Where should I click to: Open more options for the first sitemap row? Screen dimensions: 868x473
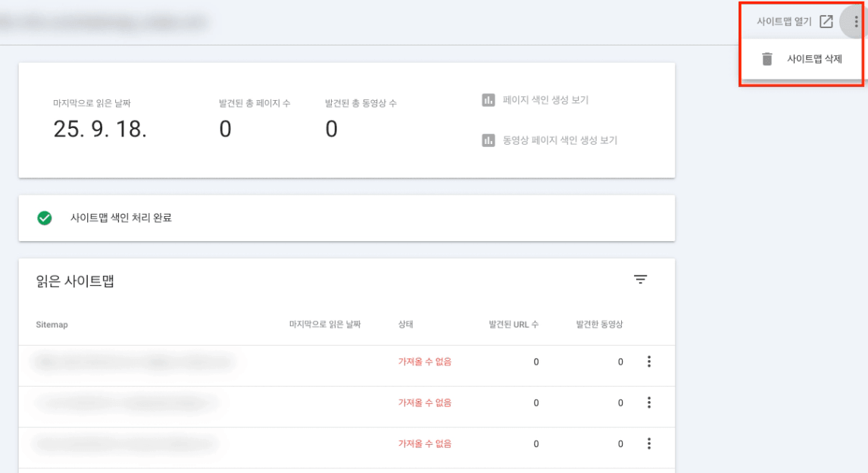click(648, 362)
